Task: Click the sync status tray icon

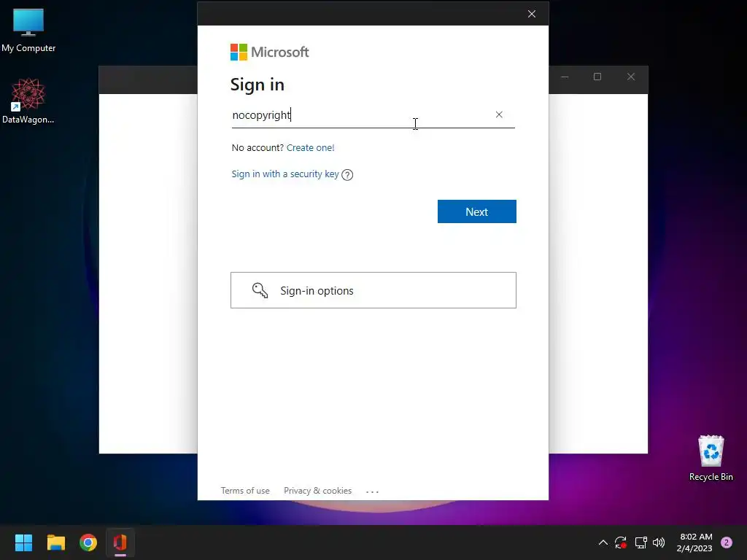Action: (x=621, y=542)
